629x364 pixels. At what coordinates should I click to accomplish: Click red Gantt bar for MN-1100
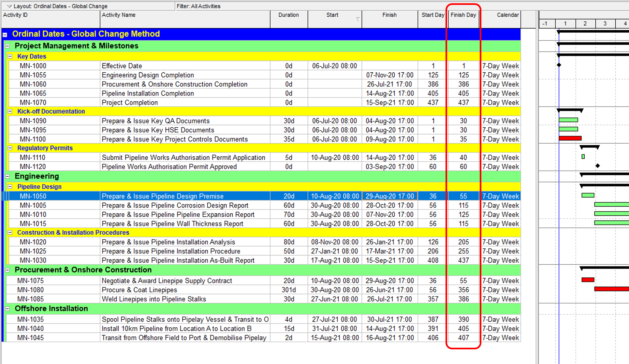coord(570,138)
